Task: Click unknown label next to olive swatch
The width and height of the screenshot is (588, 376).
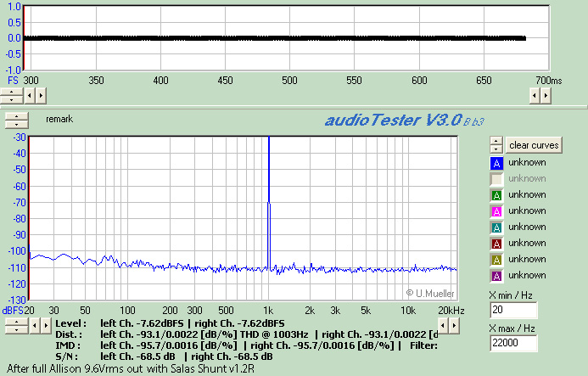Action: pyautogui.click(x=527, y=260)
